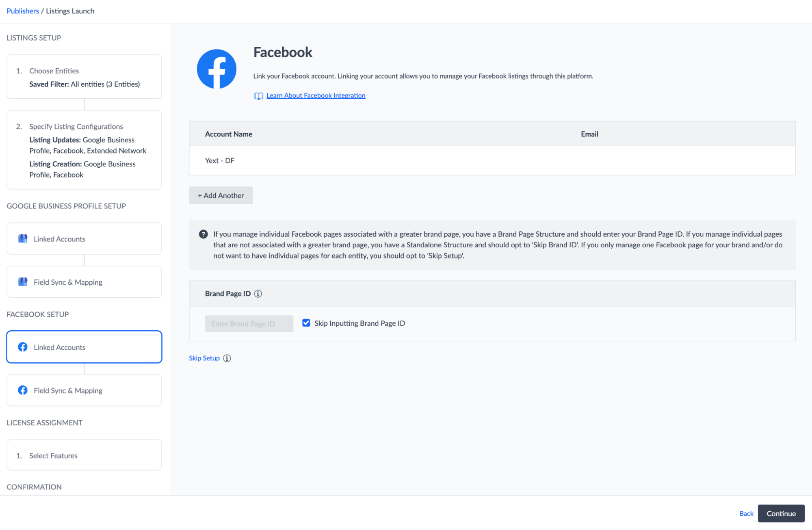The width and height of the screenshot is (812, 530).
Task: Go to Facebook Field Sync & Mapping step
Action: click(84, 390)
